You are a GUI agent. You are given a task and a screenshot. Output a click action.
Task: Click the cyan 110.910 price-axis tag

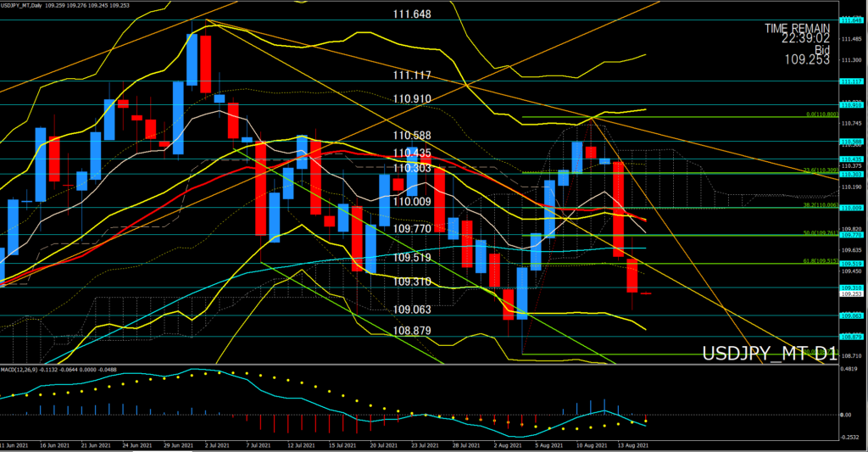coord(851,105)
